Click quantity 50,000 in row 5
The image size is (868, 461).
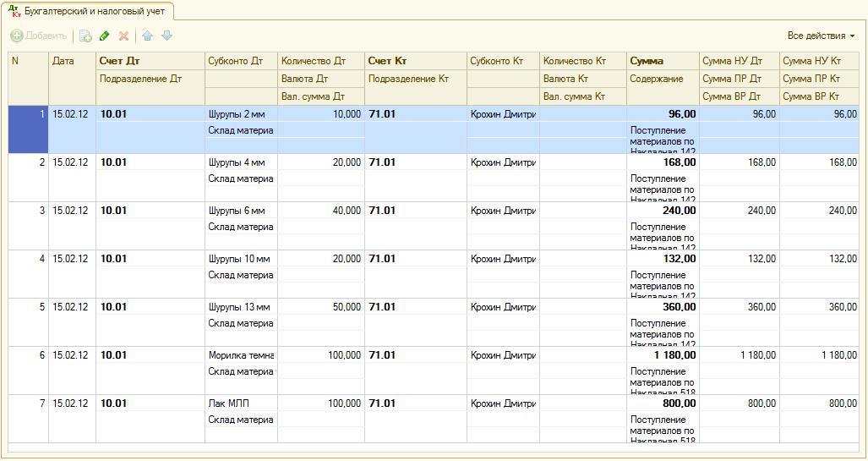[321, 307]
